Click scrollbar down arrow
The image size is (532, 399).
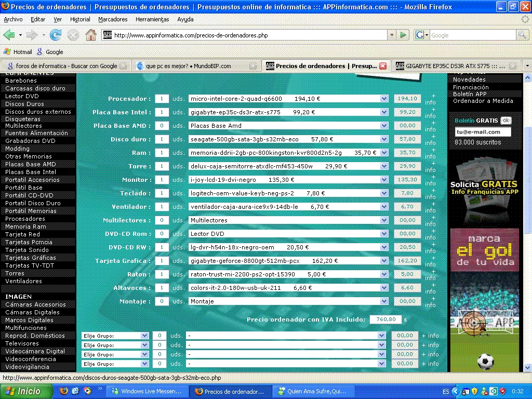point(527,367)
